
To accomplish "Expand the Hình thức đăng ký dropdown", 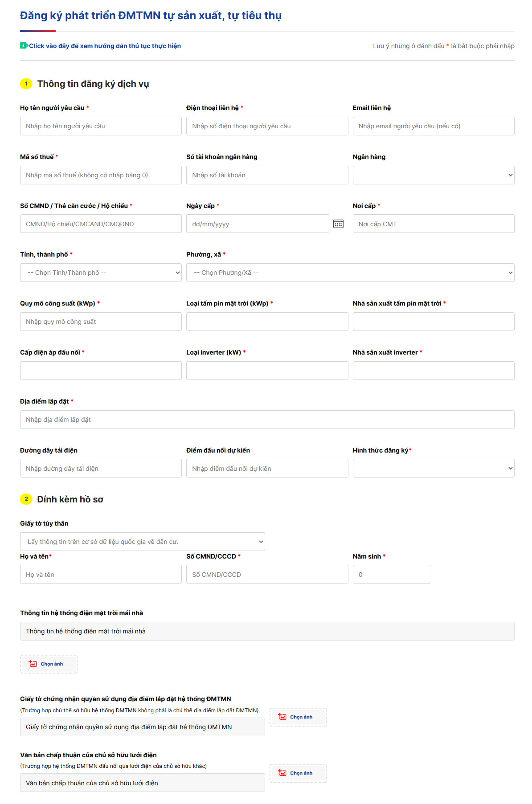I will click(x=433, y=468).
